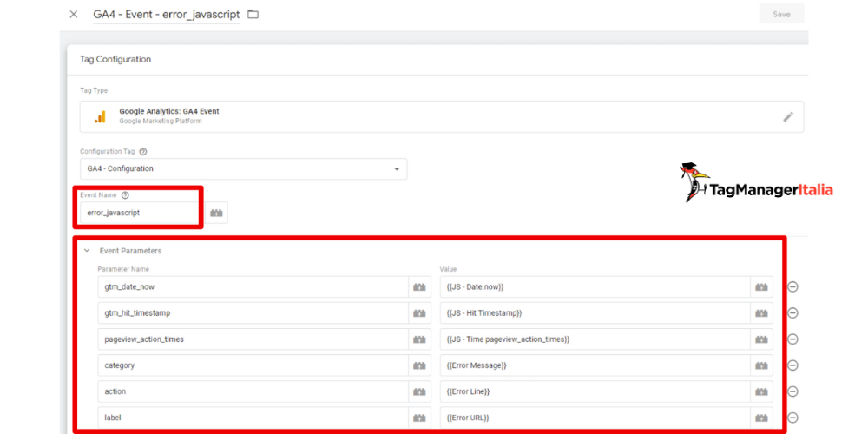The image size is (868, 434).
Task: Open the GA4 - Configuration dropdown
Action: (x=244, y=169)
